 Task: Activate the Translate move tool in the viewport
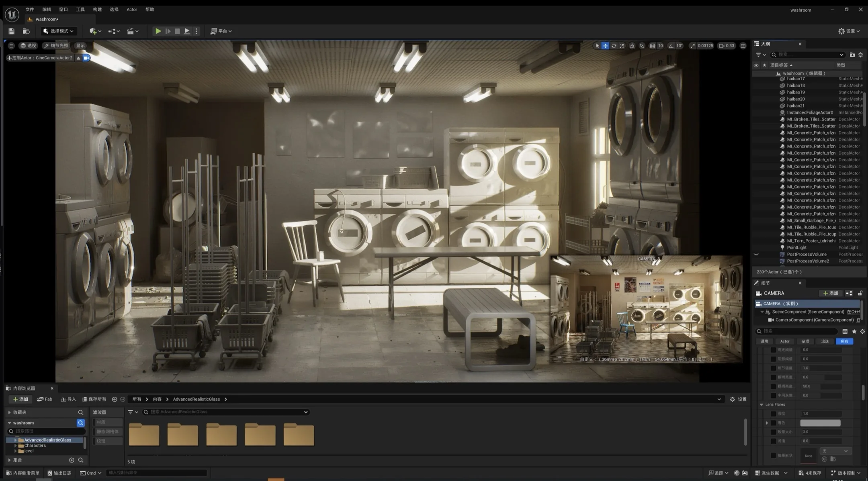click(605, 46)
